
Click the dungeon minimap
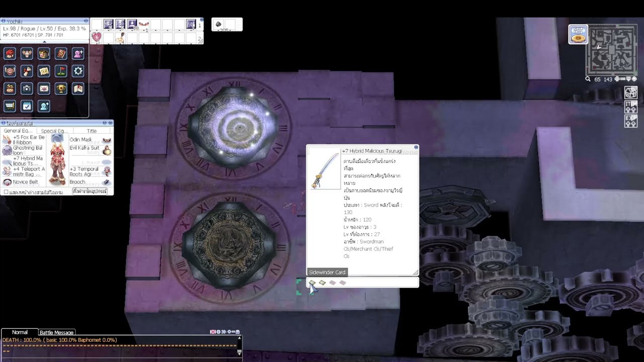point(612,50)
